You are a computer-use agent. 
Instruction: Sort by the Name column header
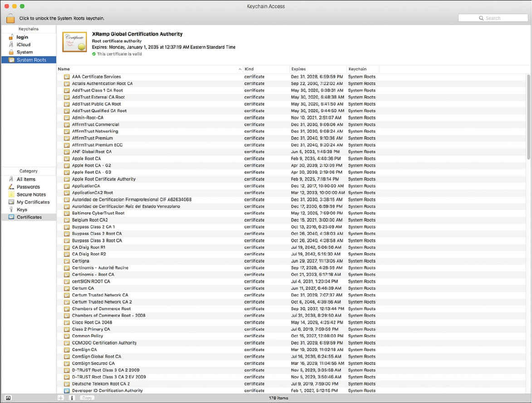coord(150,69)
